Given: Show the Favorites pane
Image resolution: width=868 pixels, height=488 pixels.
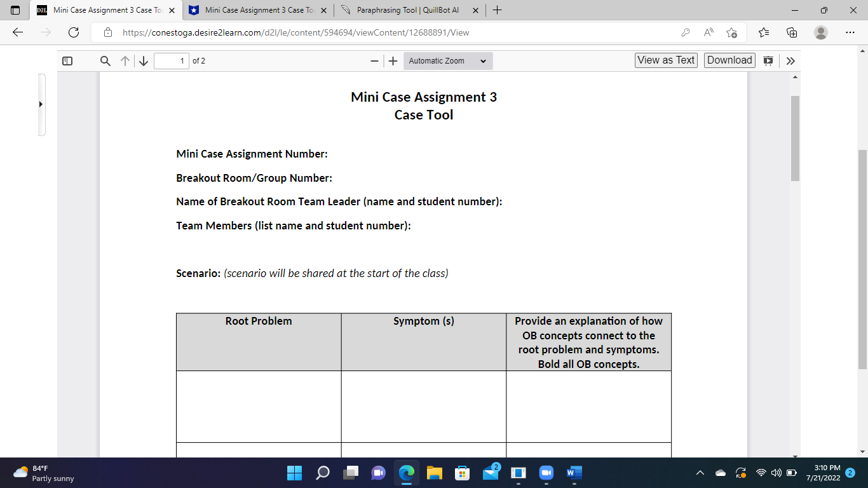Looking at the screenshot, I should point(763,32).
